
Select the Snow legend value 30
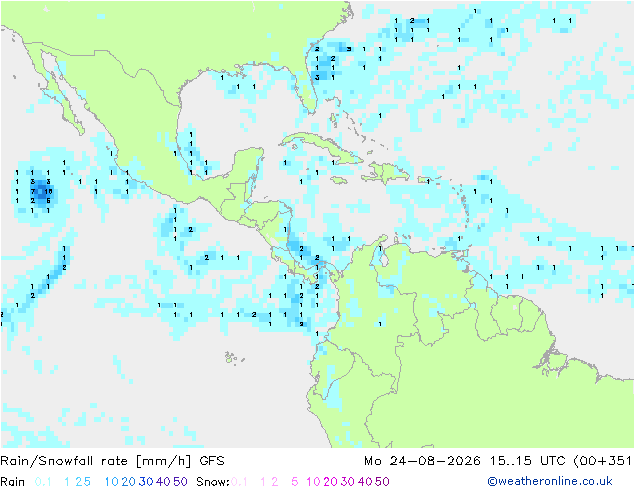click(348, 482)
